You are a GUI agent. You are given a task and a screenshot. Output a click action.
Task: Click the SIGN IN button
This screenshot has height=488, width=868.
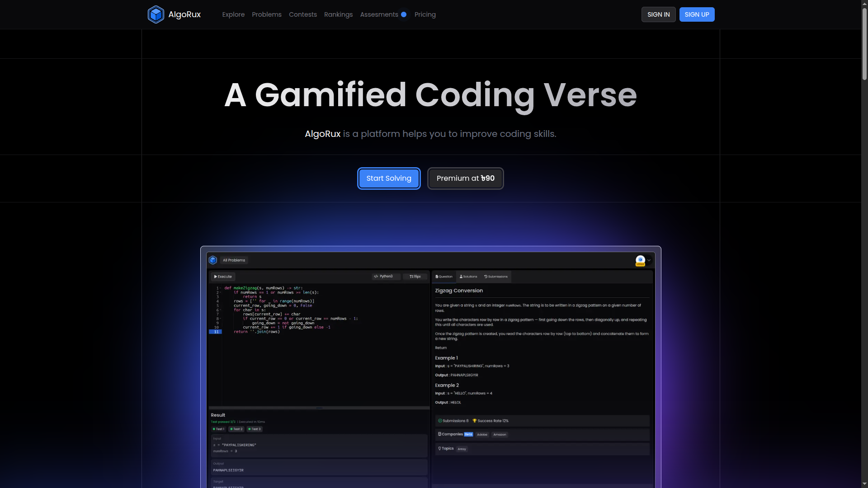659,14
